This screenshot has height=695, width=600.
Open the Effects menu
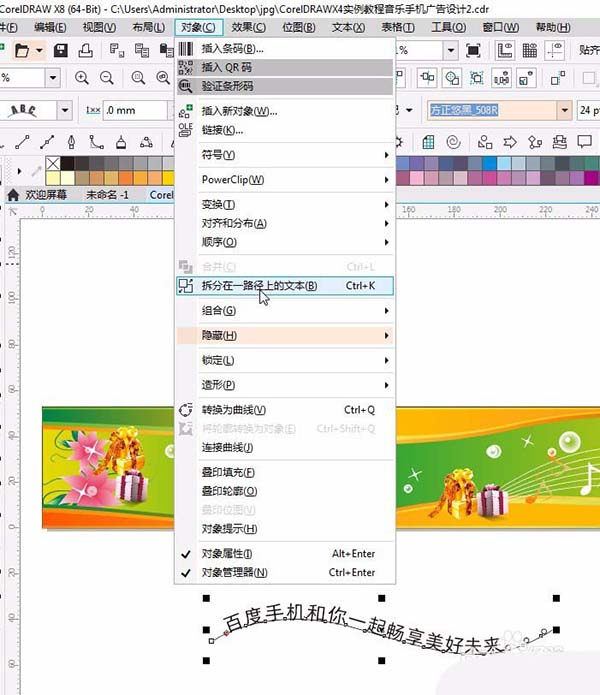(x=249, y=27)
